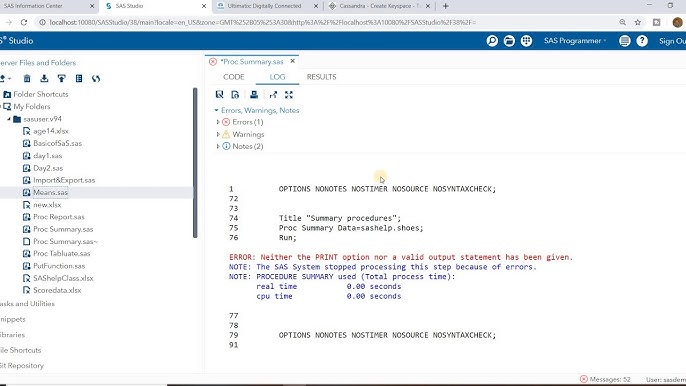The image size is (686, 386).
Task: Expand the Notes (2) node
Action: click(218, 147)
